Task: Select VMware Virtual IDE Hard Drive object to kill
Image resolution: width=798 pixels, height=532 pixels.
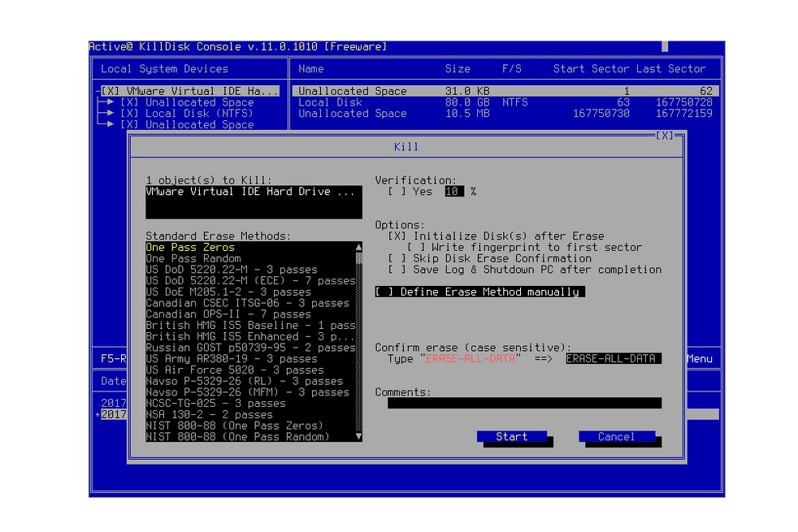Action: tap(254, 192)
